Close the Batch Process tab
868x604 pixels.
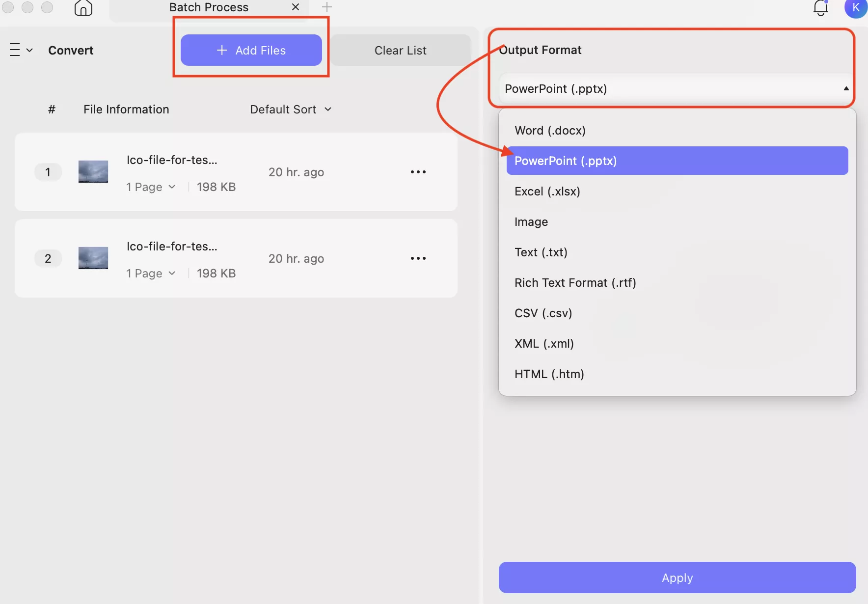click(x=296, y=7)
